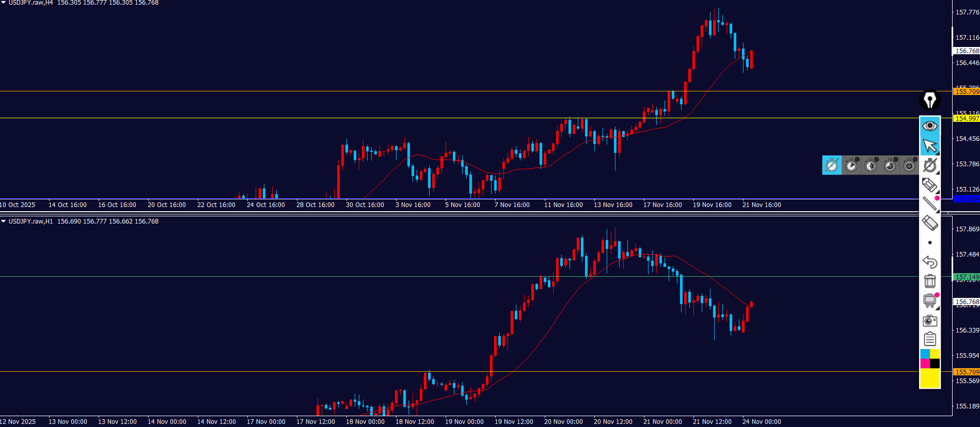Click the yellow 154.997 price level label
This screenshot has width=980, height=427.
pos(966,118)
